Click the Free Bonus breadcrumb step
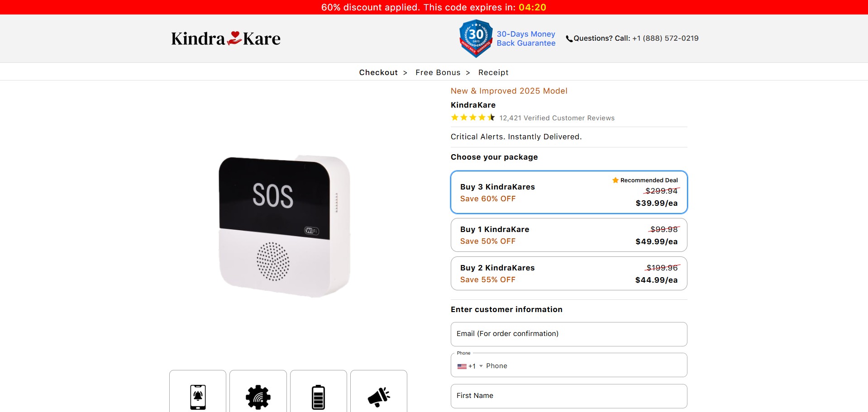Screen dimensions: 868x412 [438, 72]
